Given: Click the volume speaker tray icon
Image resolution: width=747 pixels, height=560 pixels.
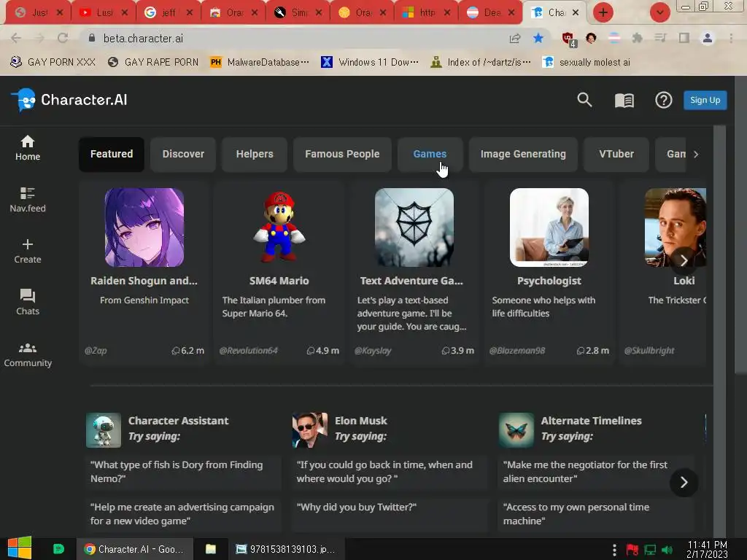Looking at the screenshot, I should point(667,550).
